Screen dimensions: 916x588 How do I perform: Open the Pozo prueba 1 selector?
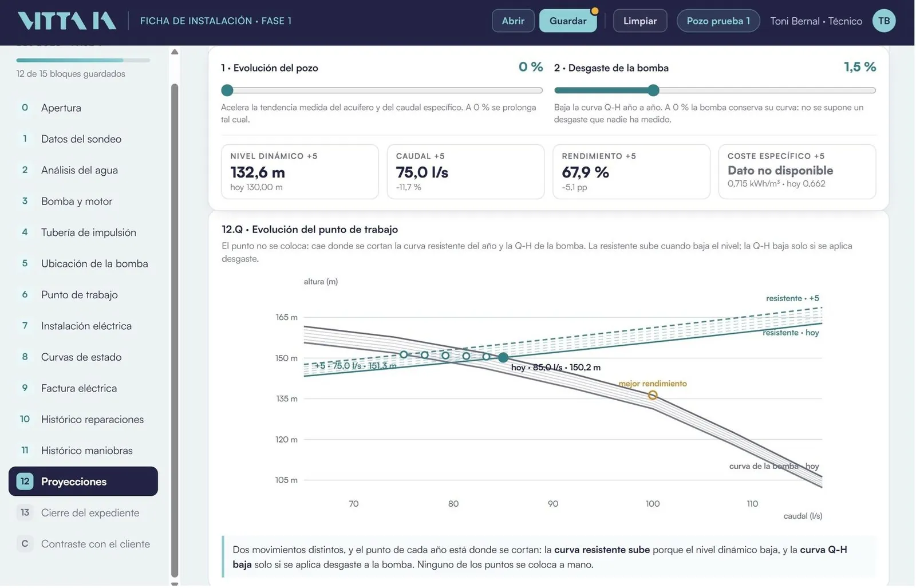point(718,21)
